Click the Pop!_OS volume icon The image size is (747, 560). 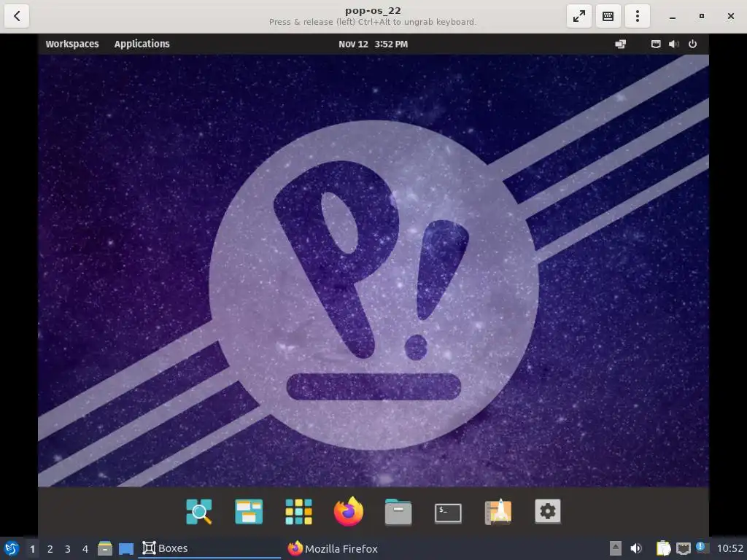coord(673,44)
